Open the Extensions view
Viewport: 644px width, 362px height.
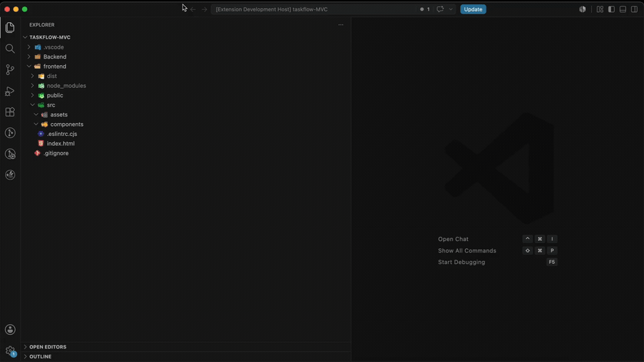pos(10,112)
